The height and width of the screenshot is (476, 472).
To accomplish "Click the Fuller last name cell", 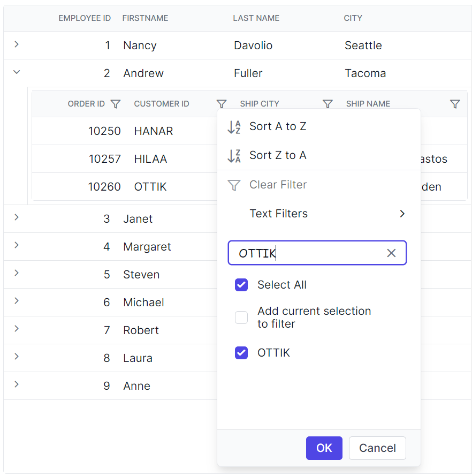I will (x=248, y=73).
